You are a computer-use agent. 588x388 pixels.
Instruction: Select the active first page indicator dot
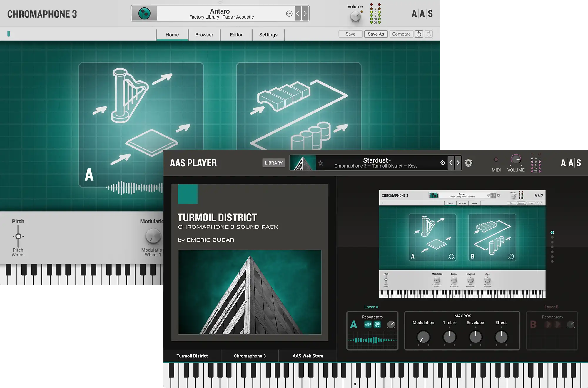[552, 233]
